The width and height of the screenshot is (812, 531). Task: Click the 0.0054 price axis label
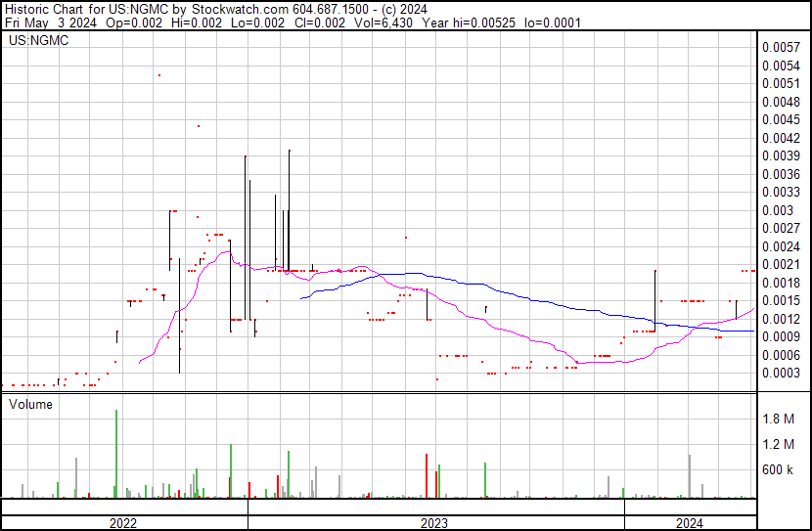[x=781, y=66]
